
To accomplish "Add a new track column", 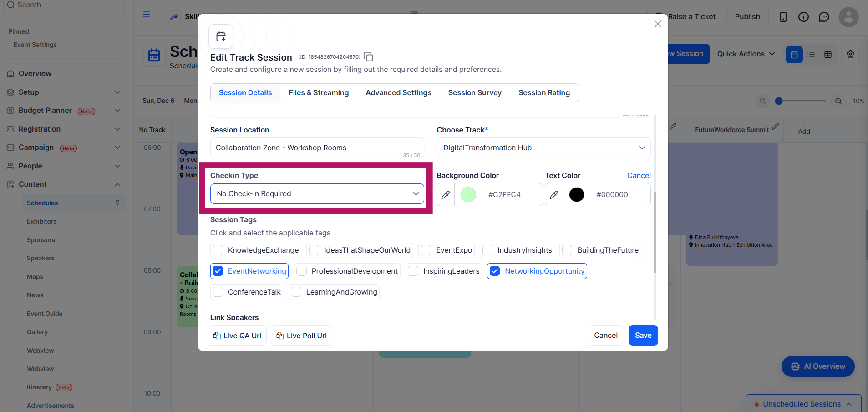I will (x=804, y=129).
